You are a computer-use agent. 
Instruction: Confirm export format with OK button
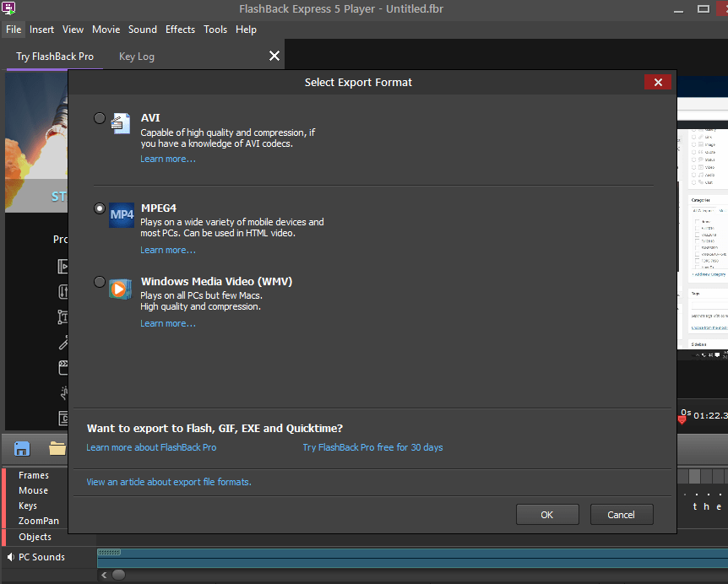pyautogui.click(x=547, y=515)
